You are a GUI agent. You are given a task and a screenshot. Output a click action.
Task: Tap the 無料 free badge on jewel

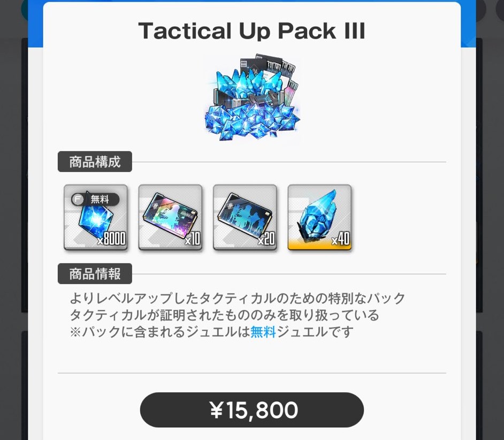pos(95,200)
